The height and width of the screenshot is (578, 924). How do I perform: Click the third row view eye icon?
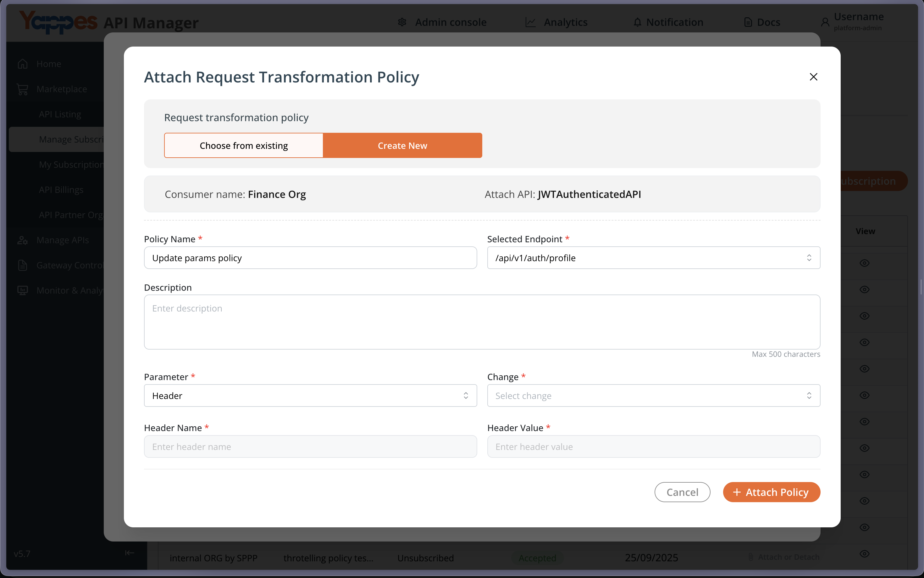point(864,316)
